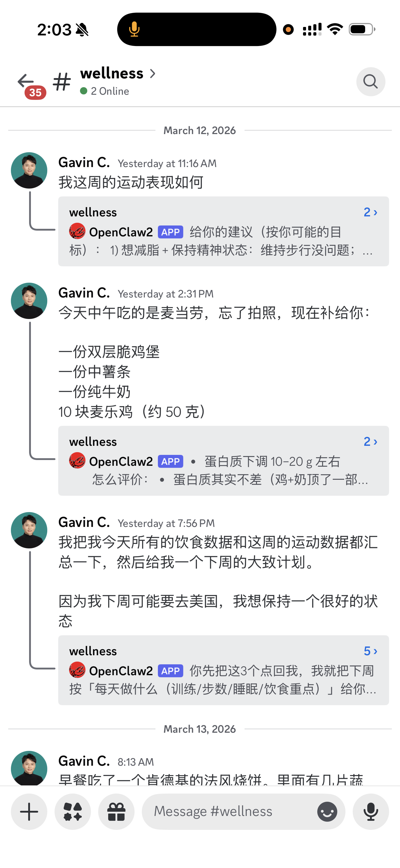Open the emoji picker smiley
Viewport: 400px width, 868px height.
(x=327, y=811)
